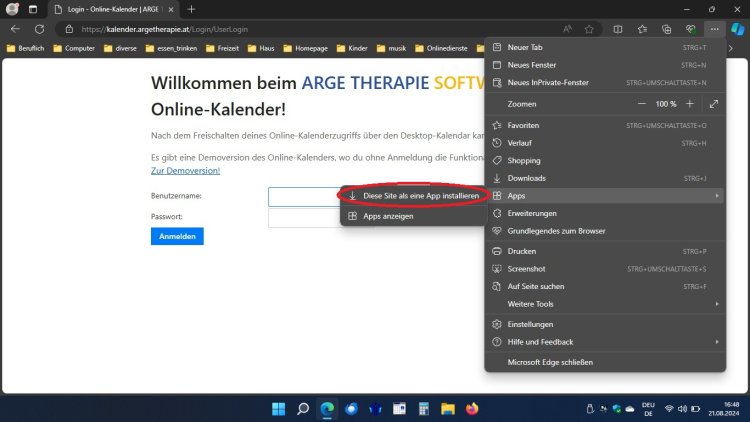Open the musik bookmarks folder
The image size is (750, 422).
coord(391,48)
